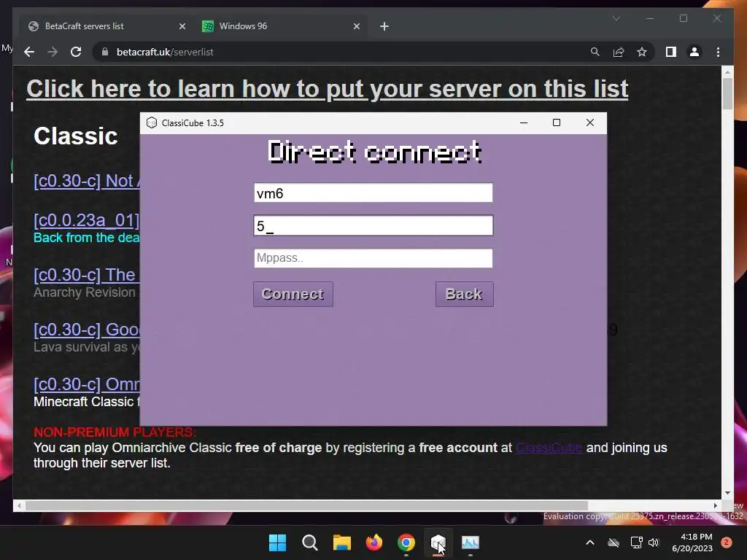The width and height of the screenshot is (747, 560).
Task: Click the scroll down arrow in Chrome
Action: [x=727, y=493]
